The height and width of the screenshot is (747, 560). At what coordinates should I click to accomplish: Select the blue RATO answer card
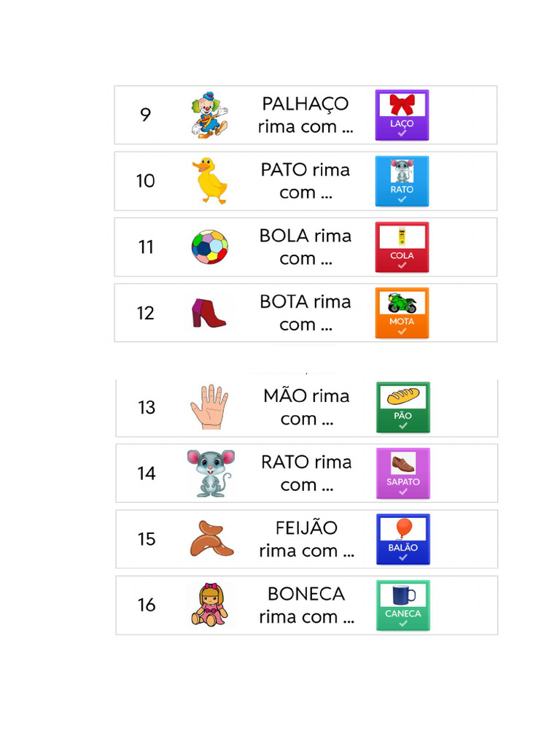pyautogui.click(x=402, y=181)
